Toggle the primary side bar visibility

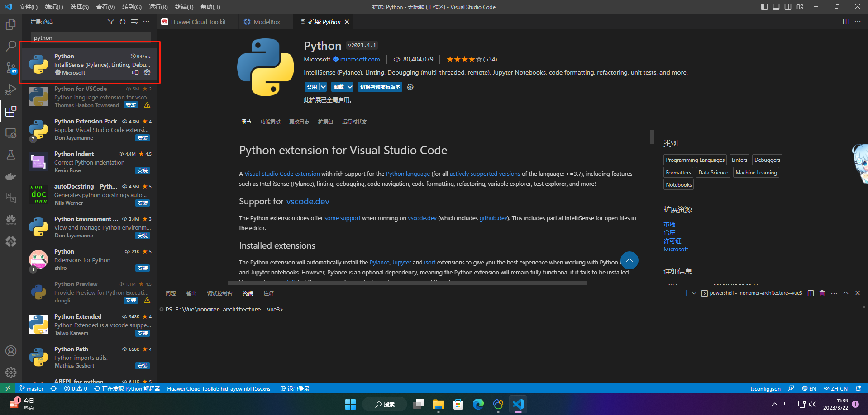click(764, 7)
